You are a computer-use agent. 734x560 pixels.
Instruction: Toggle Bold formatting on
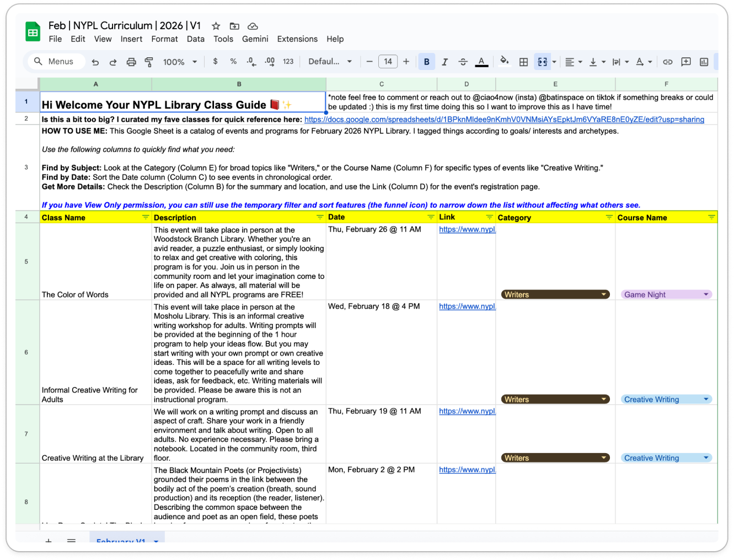(x=426, y=62)
